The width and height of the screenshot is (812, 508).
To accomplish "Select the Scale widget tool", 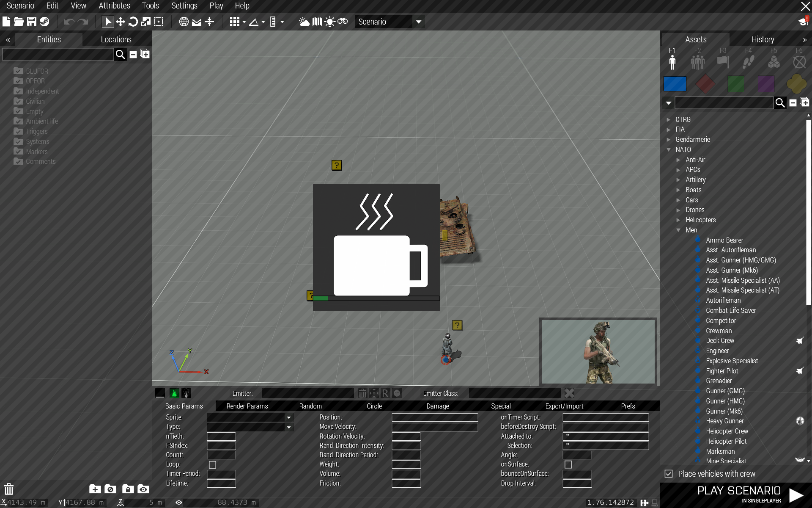I will [146, 22].
